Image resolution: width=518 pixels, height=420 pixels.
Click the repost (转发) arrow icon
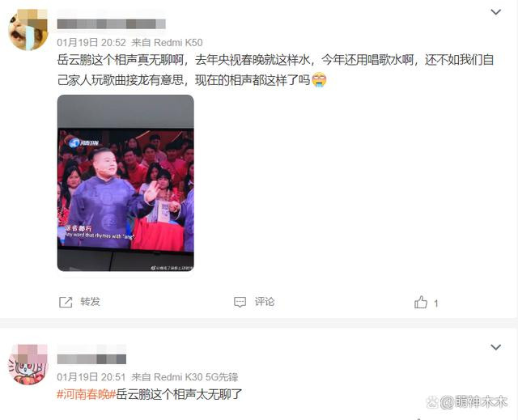point(66,302)
